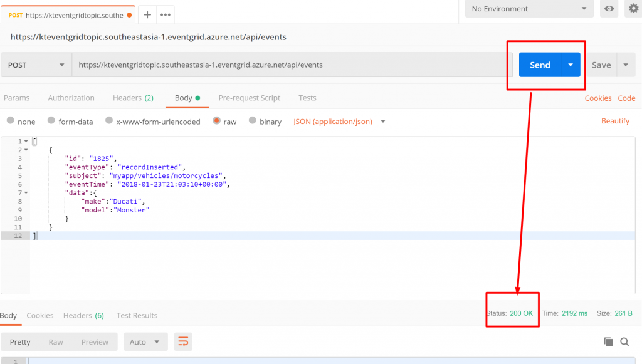Click the request URL input field

(290, 65)
